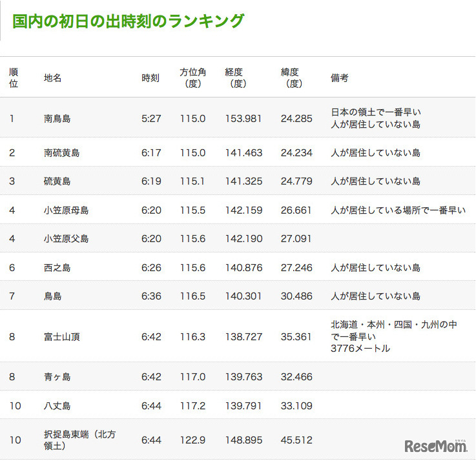Click longitude value 148.895
This screenshot has height=461, width=476.
coord(243,440)
